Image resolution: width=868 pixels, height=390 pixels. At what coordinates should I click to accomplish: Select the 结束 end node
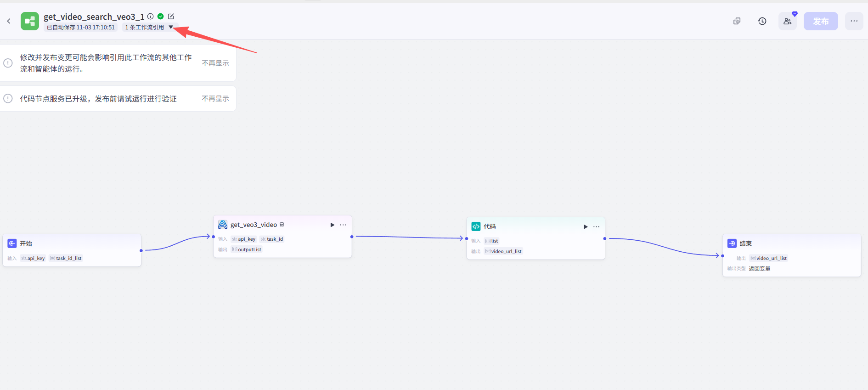[745, 243]
